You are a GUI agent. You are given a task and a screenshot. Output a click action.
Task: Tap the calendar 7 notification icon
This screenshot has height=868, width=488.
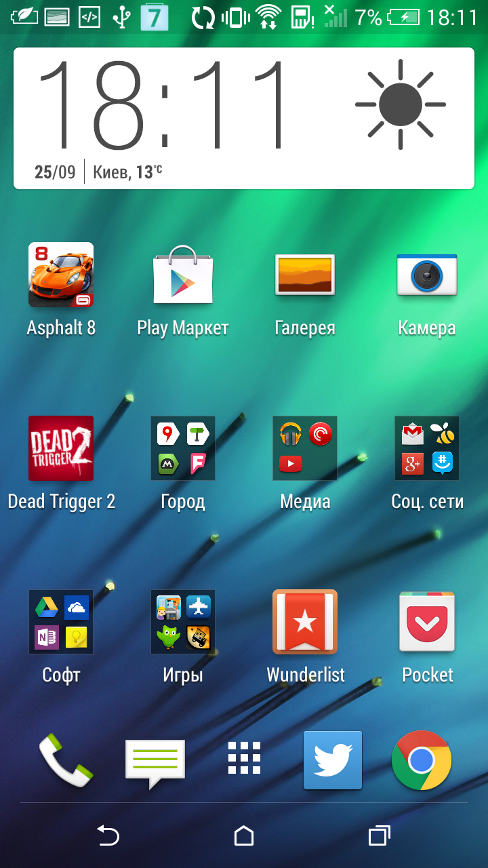pos(155,16)
